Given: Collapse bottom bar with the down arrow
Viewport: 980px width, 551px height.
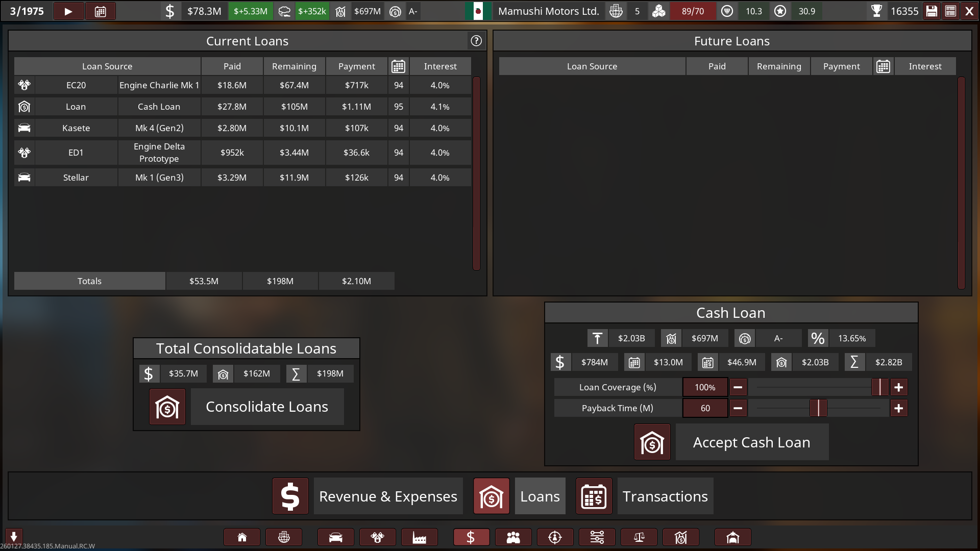Looking at the screenshot, I should tap(14, 536).
